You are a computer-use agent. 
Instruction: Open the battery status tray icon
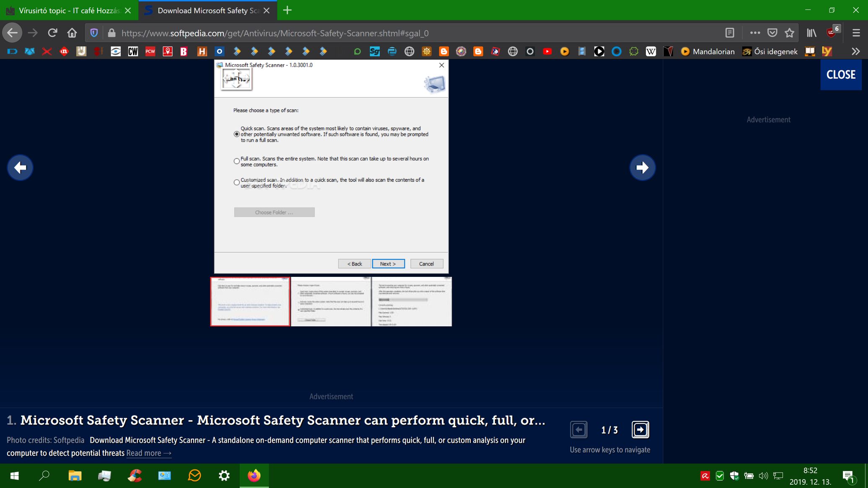tap(749, 475)
